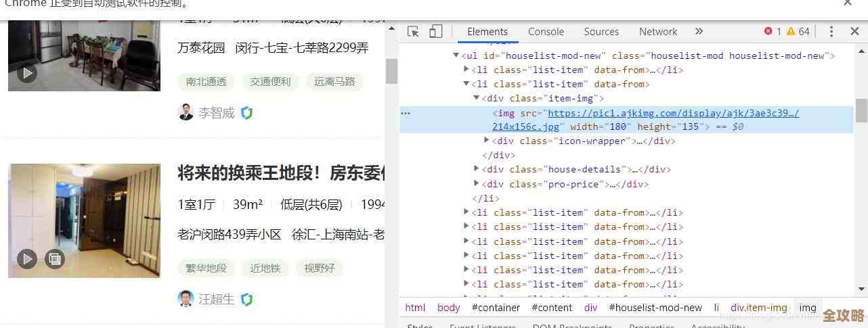The image size is (868, 328).
Task: Close the automated testing notification bar
Action: pyautogui.click(x=848, y=3)
